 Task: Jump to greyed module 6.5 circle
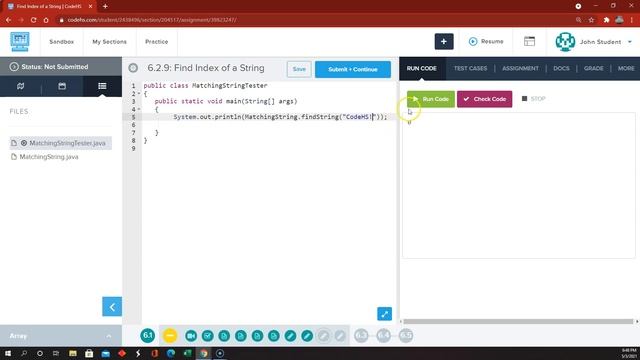(x=406, y=336)
